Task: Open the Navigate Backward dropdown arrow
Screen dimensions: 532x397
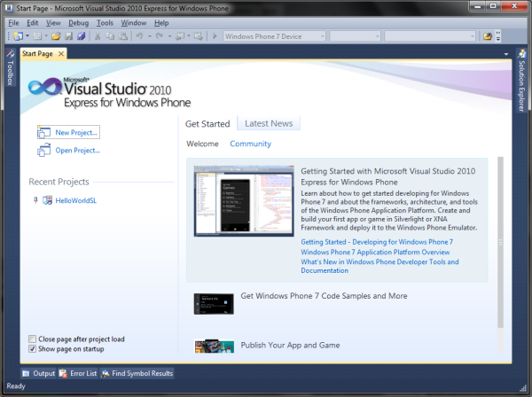Action: 189,36
